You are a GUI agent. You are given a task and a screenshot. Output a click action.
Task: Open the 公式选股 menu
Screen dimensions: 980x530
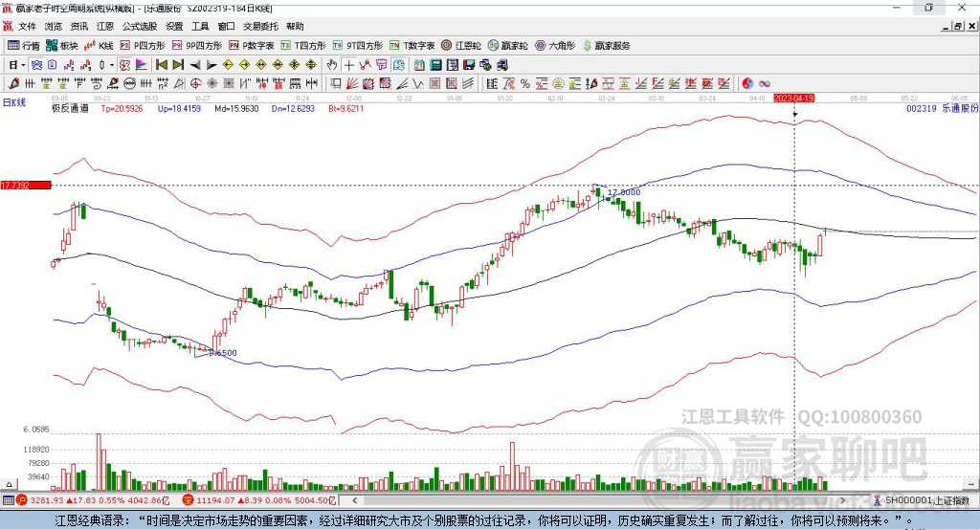click(140, 26)
